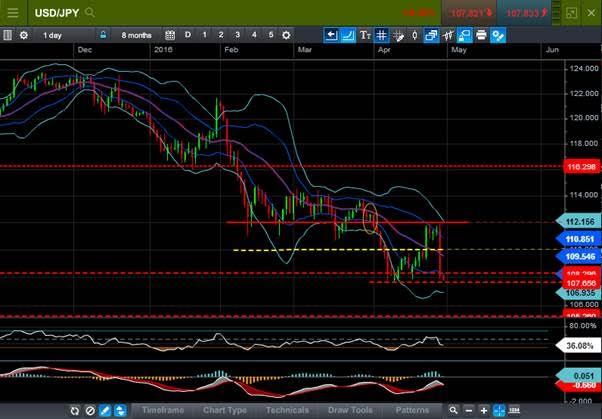Select chart preset 1
The width and height of the screenshot is (602, 419).
click(x=204, y=35)
